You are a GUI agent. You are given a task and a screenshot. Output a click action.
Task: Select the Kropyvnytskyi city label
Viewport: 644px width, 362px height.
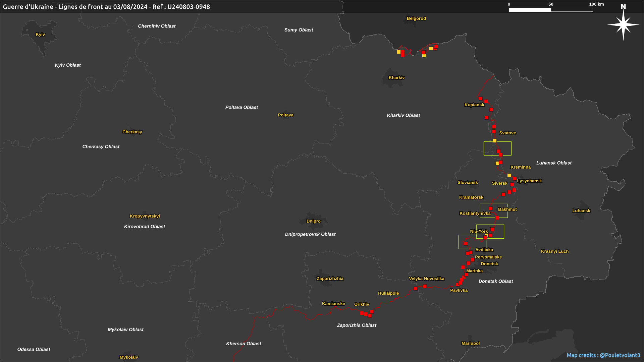(145, 216)
